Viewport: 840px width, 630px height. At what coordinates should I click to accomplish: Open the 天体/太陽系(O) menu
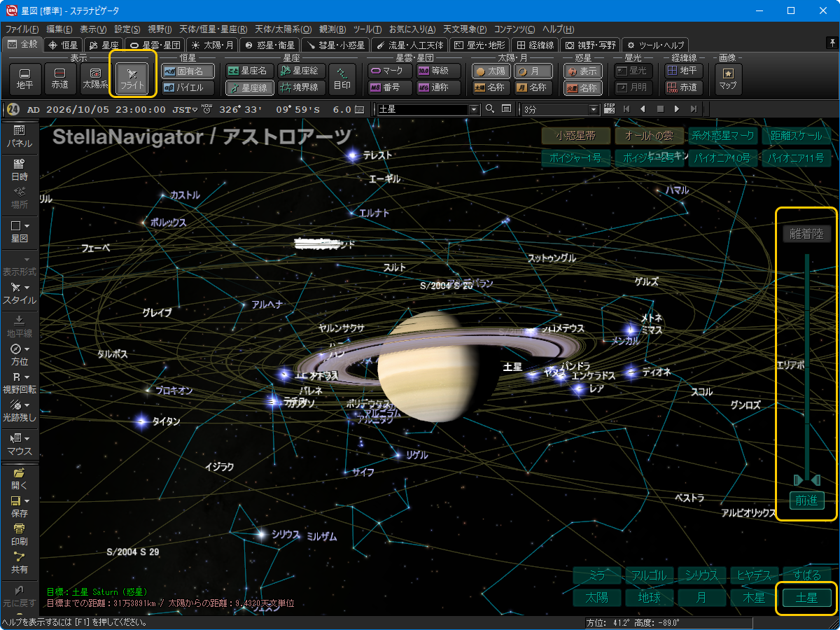pyautogui.click(x=283, y=29)
